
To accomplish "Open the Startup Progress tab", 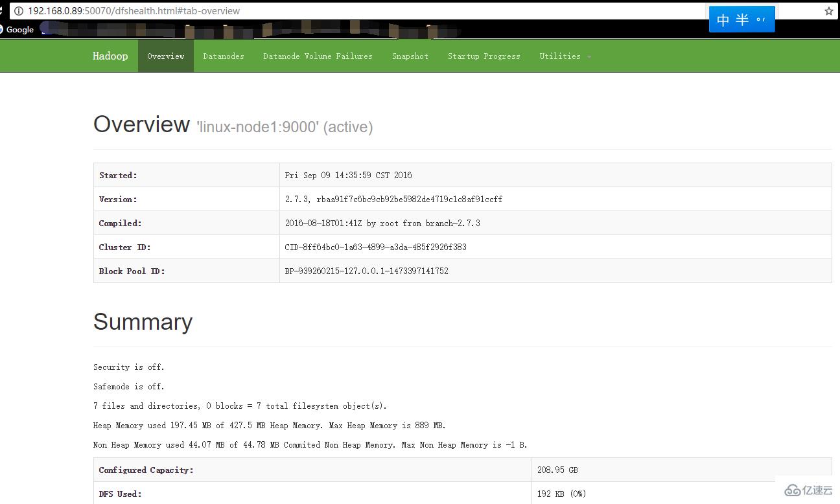I will pyautogui.click(x=484, y=56).
